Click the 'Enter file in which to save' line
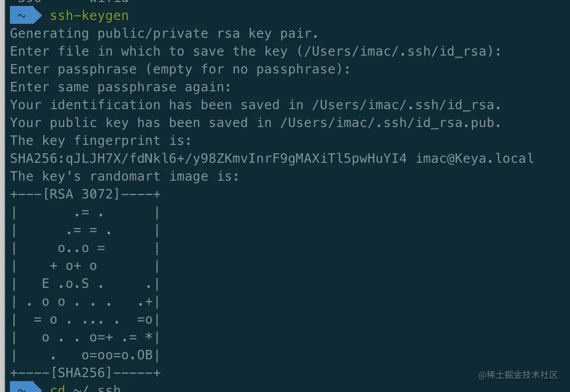This screenshot has width=570, height=392. pyautogui.click(x=255, y=51)
